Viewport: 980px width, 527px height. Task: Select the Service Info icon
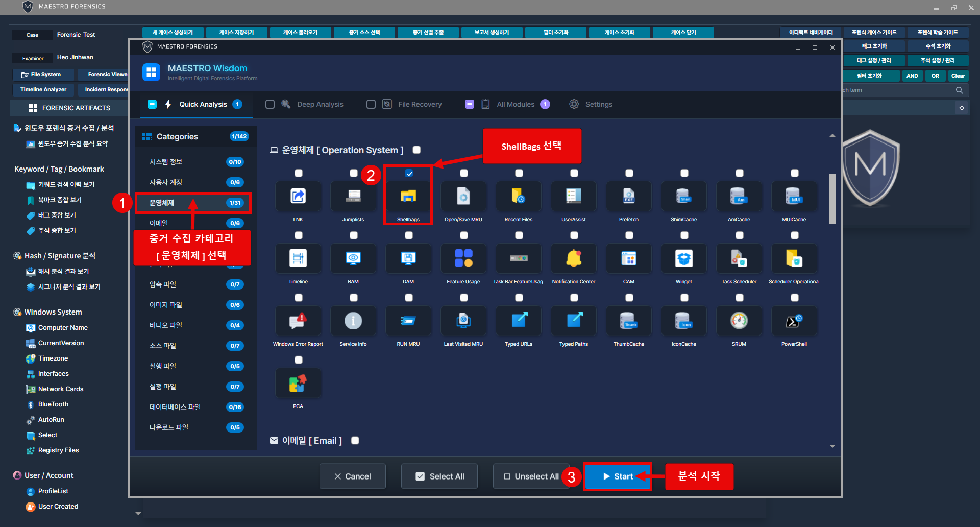353,321
